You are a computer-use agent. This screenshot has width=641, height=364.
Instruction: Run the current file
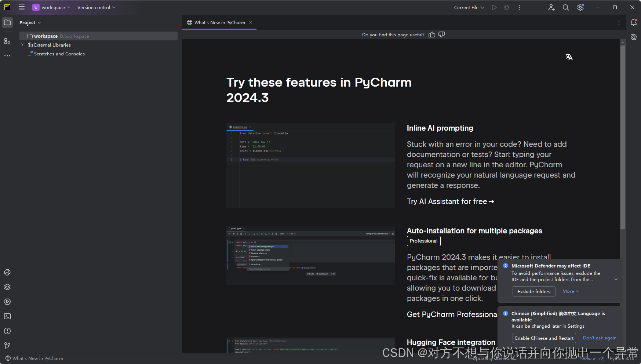pyautogui.click(x=494, y=7)
